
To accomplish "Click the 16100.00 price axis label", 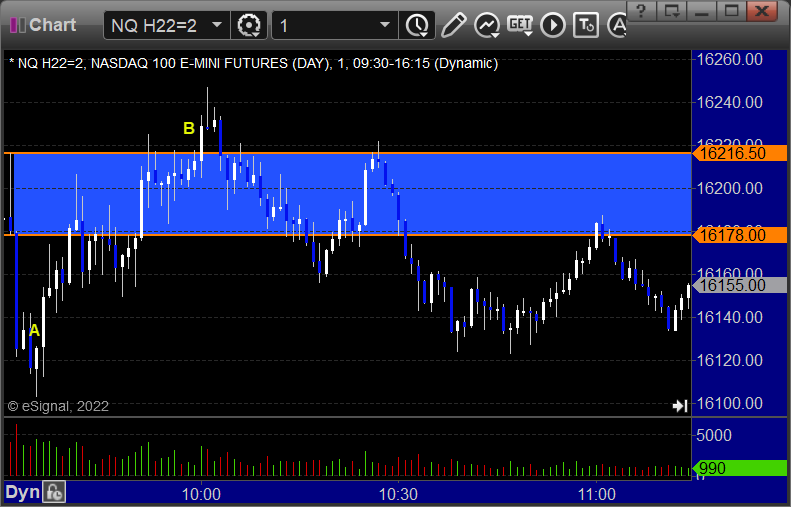I will coord(729,403).
